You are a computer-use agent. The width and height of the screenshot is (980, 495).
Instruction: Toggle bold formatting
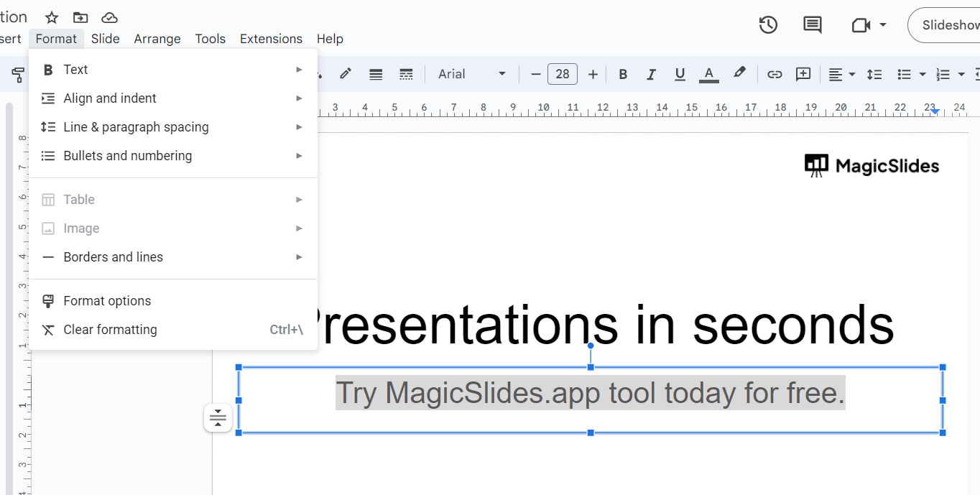[x=623, y=74]
